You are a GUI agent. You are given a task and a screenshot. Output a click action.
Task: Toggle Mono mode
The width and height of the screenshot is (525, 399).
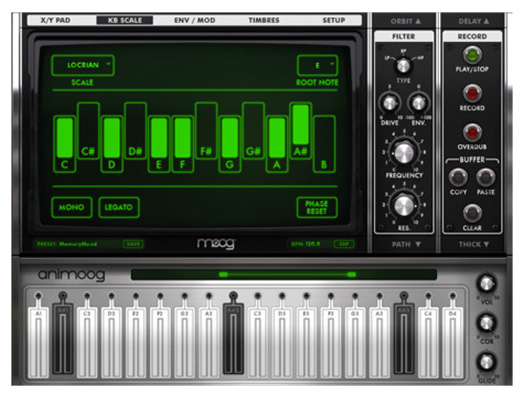(x=72, y=208)
